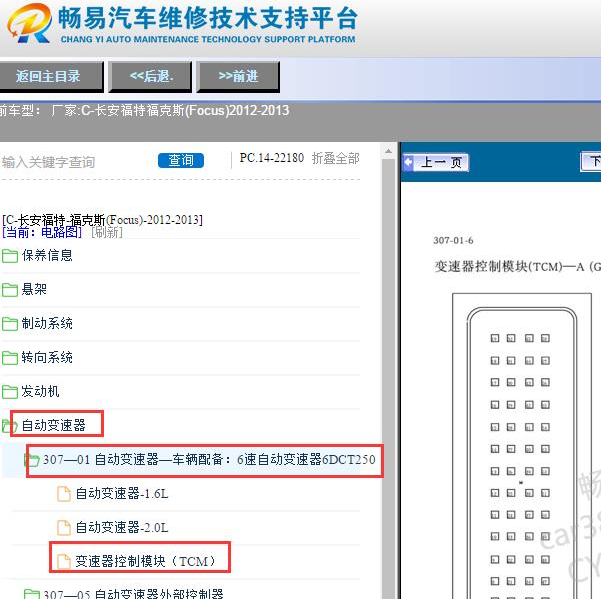Click the 返回主目录 button
The image size is (601, 599).
tap(50, 76)
